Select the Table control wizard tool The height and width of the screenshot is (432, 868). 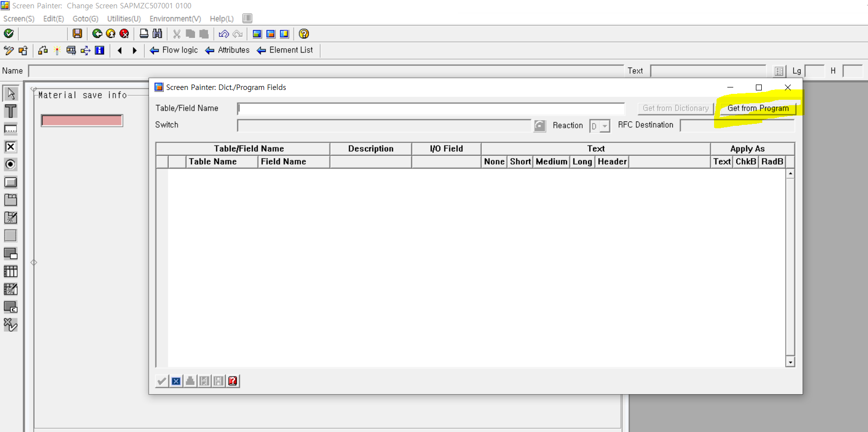coord(10,289)
